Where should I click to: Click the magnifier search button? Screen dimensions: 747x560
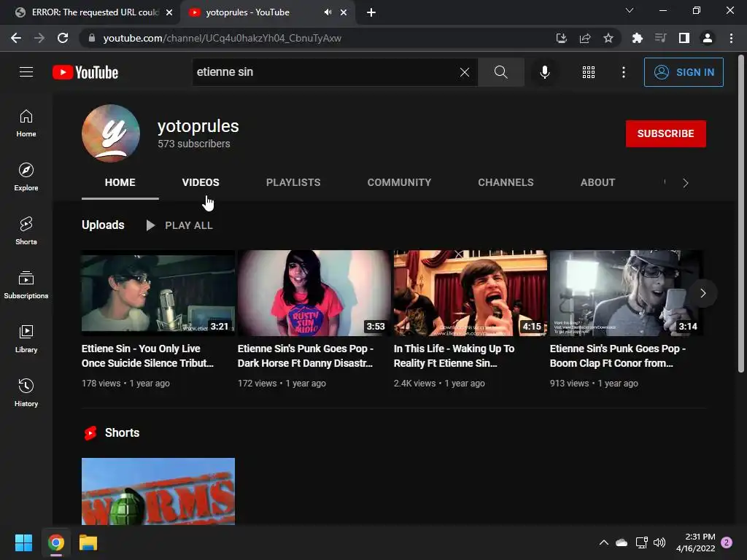(500, 72)
